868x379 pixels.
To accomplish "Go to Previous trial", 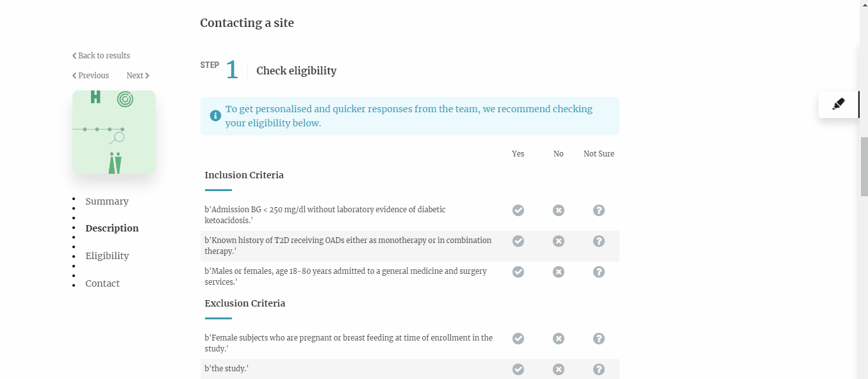I will (91, 76).
